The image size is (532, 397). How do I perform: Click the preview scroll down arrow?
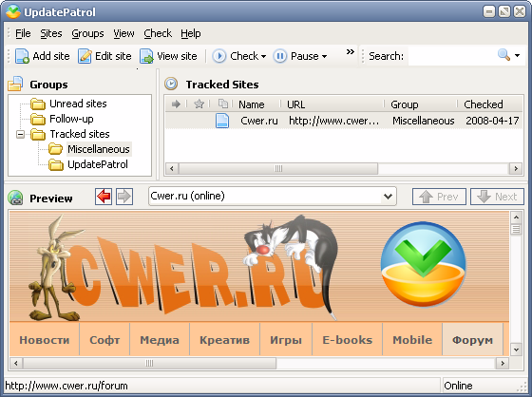coord(516,350)
